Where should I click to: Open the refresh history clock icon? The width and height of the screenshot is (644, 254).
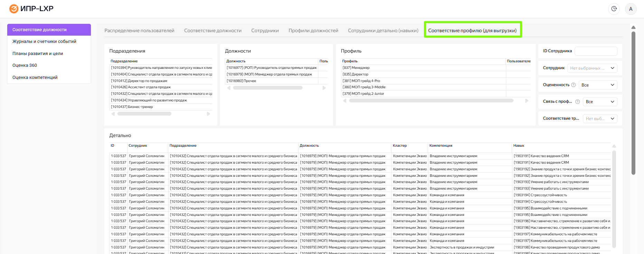tap(614, 9)
